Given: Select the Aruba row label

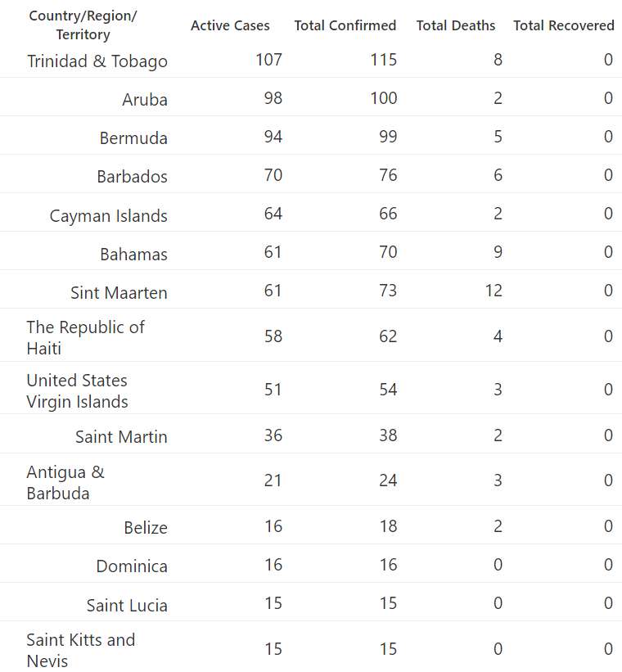Looking at the screenshot, I should coord(145,99).
